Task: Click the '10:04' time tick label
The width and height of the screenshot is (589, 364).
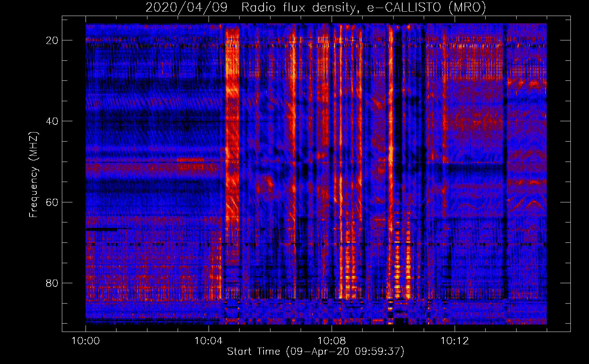Action: pos(209,341)
